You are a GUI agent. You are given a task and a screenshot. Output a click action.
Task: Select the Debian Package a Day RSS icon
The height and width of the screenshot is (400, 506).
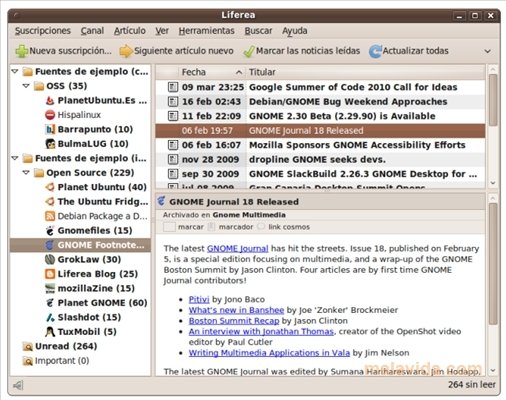(x=50, y=216)
